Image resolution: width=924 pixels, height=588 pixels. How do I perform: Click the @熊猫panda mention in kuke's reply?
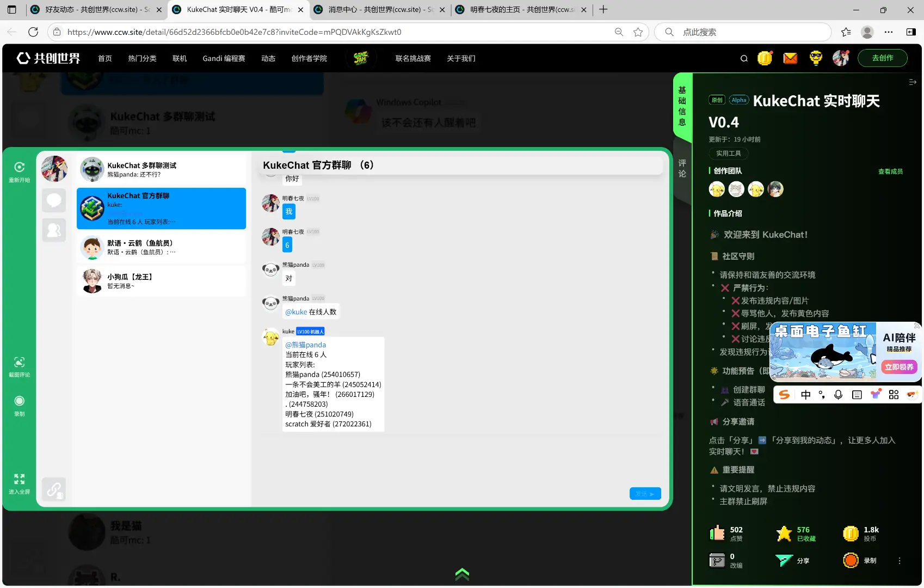point(306,345)
